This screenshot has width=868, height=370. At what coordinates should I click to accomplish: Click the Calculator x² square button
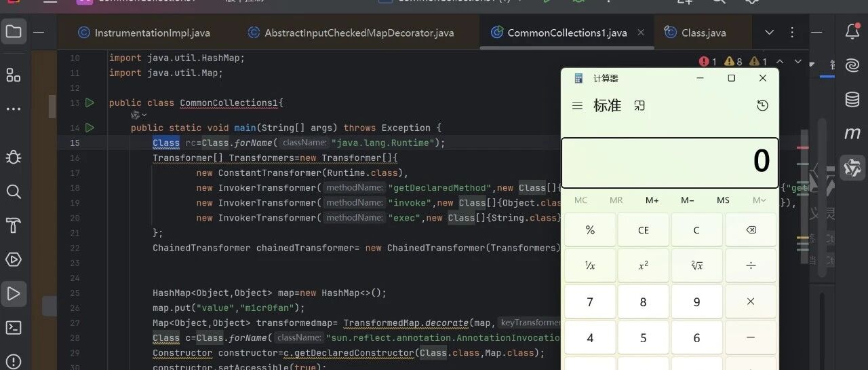tap(644, 265)
